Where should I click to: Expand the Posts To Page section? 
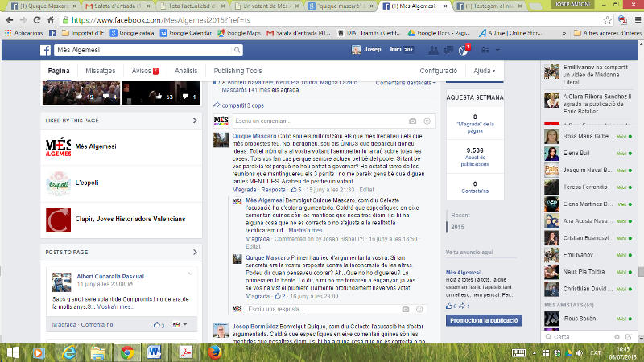[196, 252]
